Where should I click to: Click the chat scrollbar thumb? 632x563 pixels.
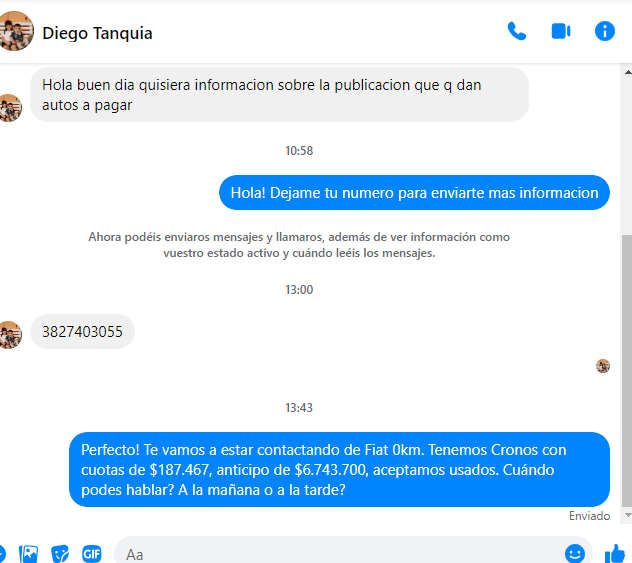pos(627,371)
